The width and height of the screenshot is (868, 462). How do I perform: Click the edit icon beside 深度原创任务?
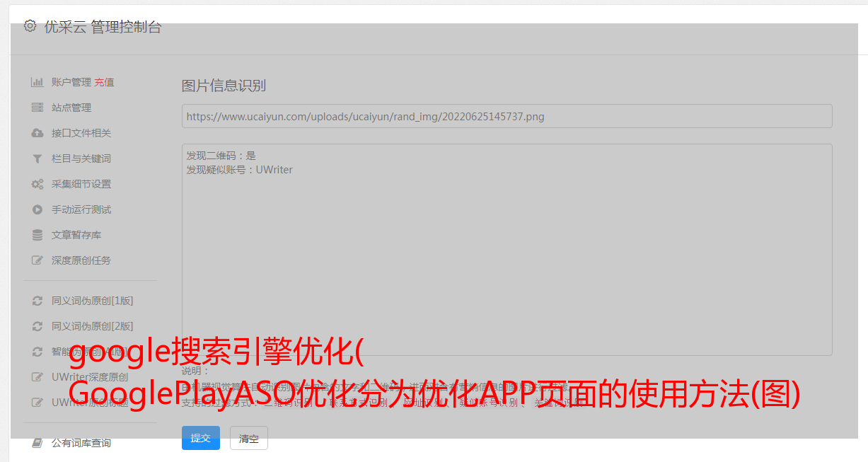pos(37,260)
